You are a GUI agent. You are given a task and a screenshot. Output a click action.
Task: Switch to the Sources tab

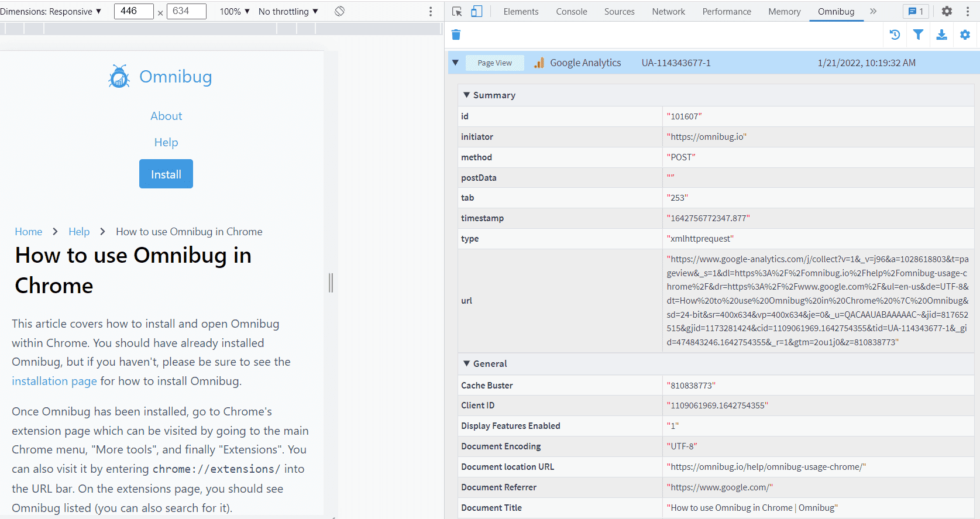click(x=620, y=11)
